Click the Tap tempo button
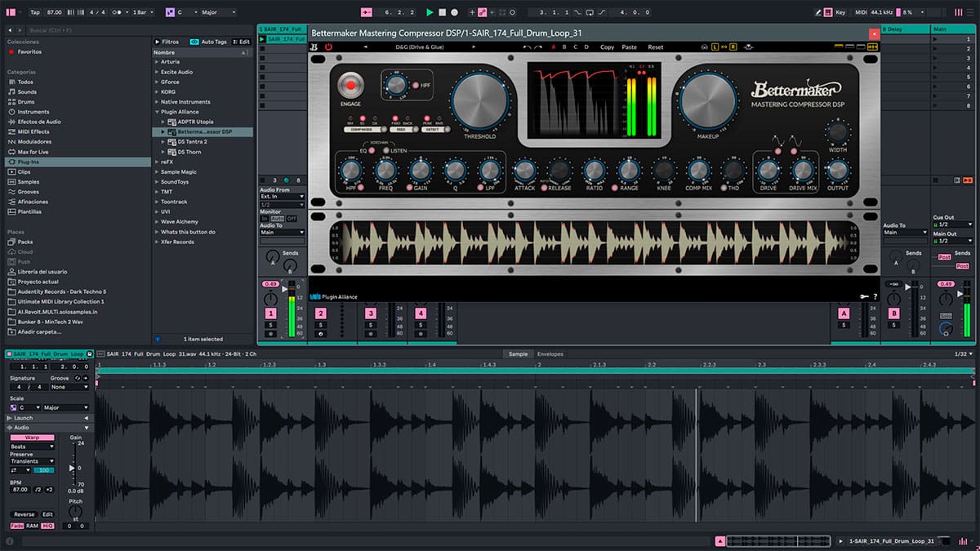Screen dimensions: 980x551 (34, 12)
